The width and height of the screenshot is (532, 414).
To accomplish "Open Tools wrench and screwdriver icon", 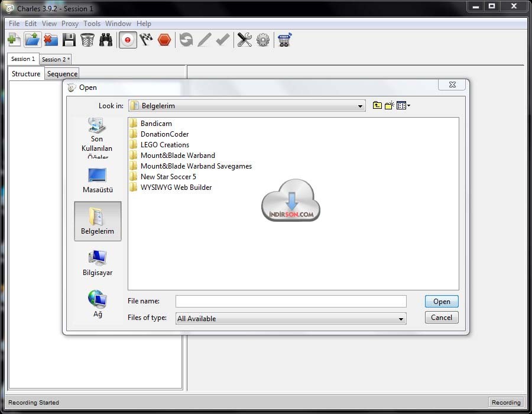I will pyautogui.click(x=244, y=40).
